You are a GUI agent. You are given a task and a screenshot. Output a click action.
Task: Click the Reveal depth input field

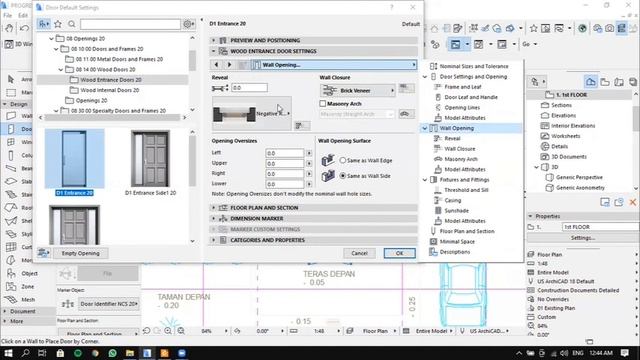point(249,88)
